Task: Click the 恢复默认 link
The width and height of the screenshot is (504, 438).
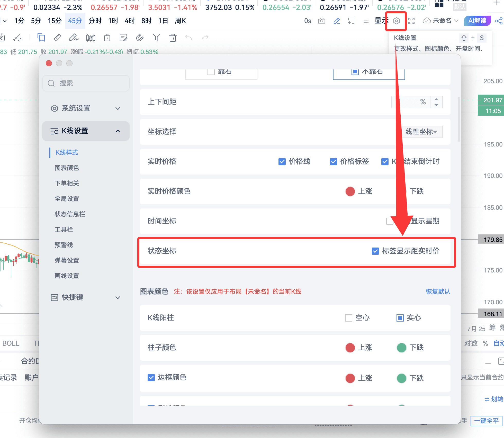Action: 438,292
